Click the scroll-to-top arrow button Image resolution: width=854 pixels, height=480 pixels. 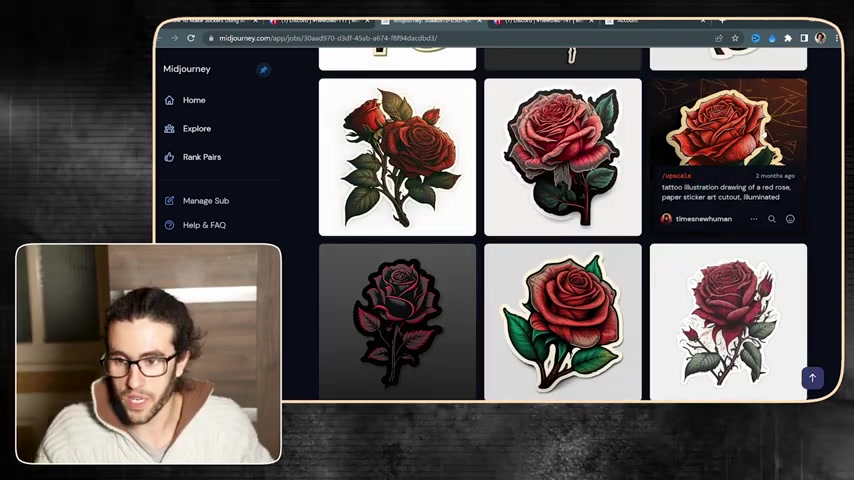[x=812, y=378]
